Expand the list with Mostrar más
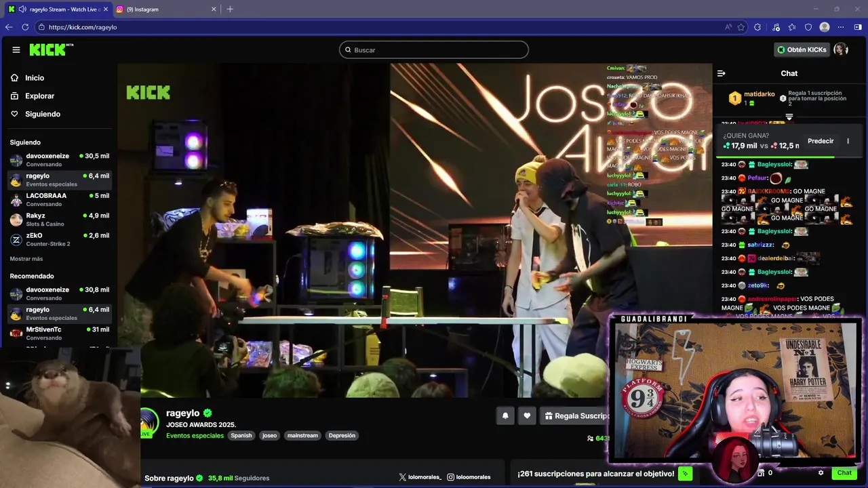This screenshot has width=868, height=488. 26,259
